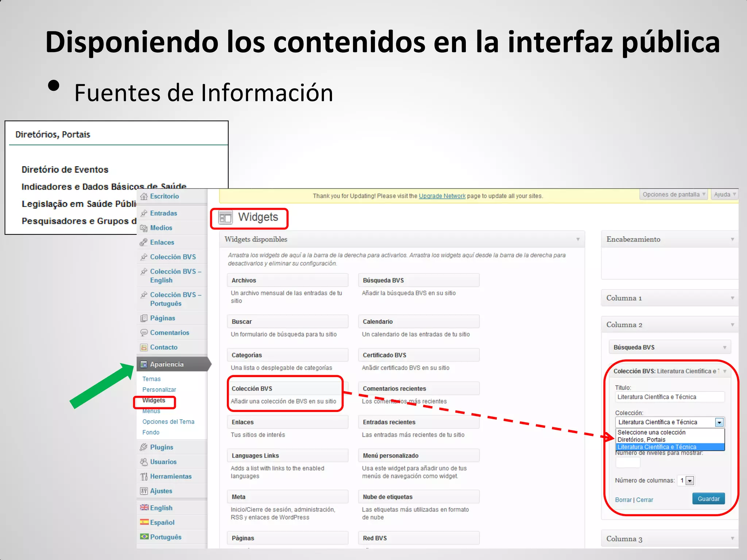747x560 pixels.
Task: Open Personalizar submenu link
Action: [159, 390]
